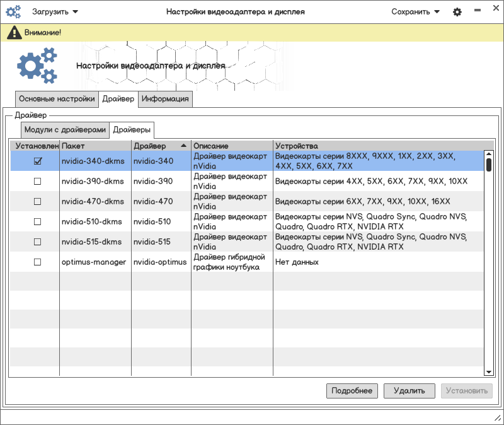Switch to the Основные настройки tab
This screenshot has width=504, height=425.
tap(57, 99)
